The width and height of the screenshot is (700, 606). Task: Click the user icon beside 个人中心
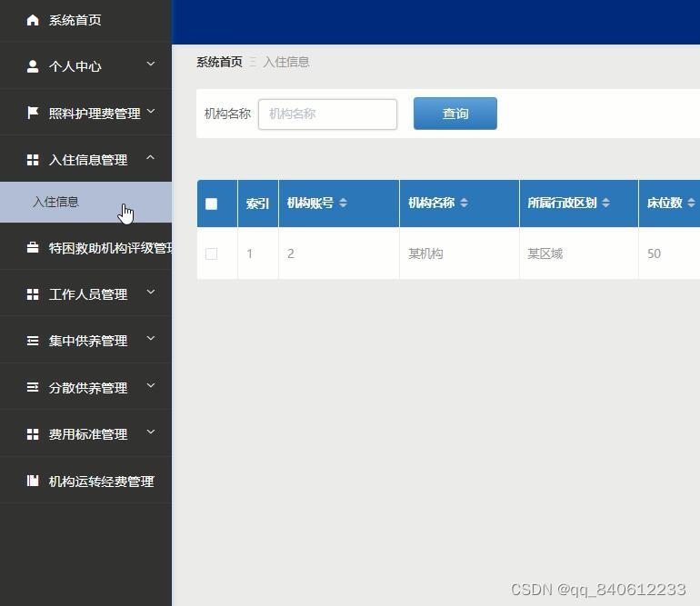33,66
